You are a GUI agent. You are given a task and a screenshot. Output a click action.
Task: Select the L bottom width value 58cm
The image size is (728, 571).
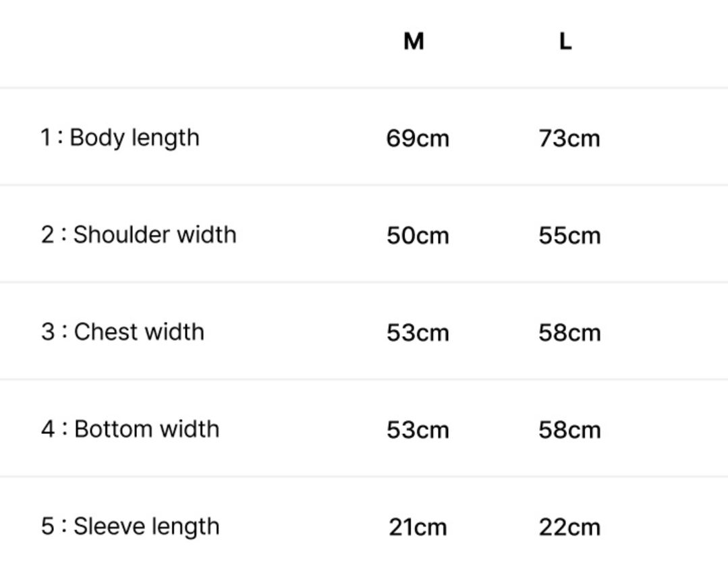[569, 430]
